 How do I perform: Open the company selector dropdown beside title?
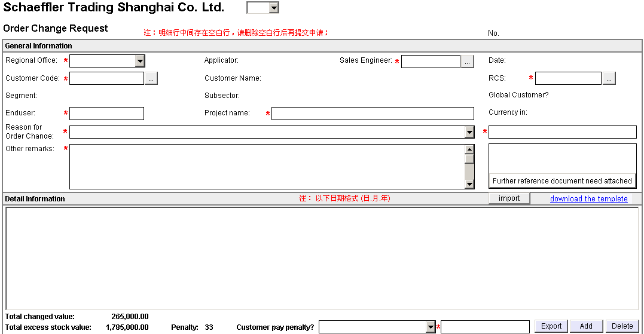[x=273, y=8]
